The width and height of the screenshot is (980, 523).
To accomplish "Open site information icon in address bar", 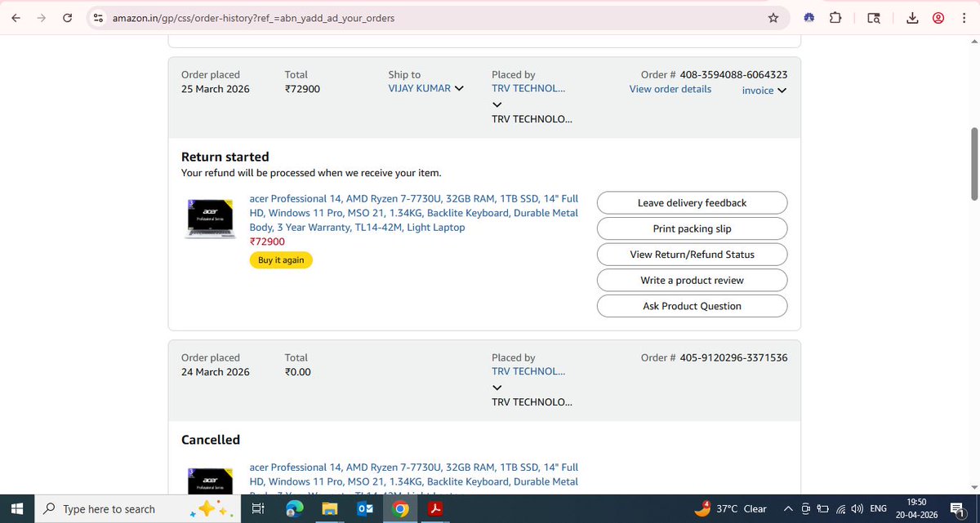I will (98, 17).
